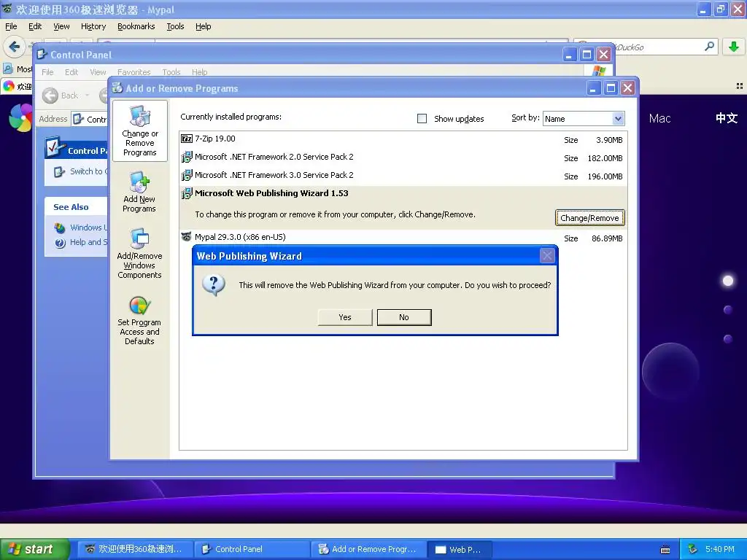Open Control Panel Tools menu
This screenshot has width=747, height=560.
coord(171,72)
